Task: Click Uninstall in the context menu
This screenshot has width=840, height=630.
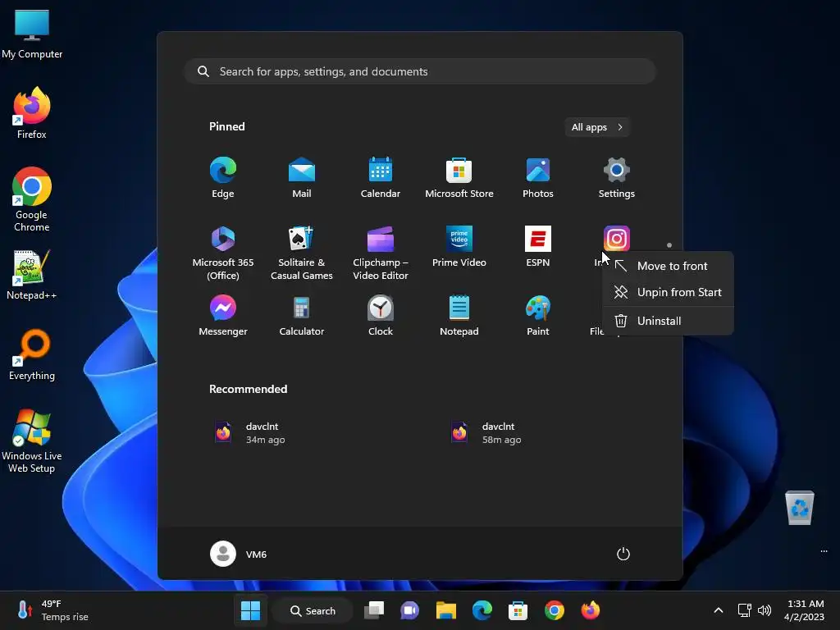Action: coord(668,321)
